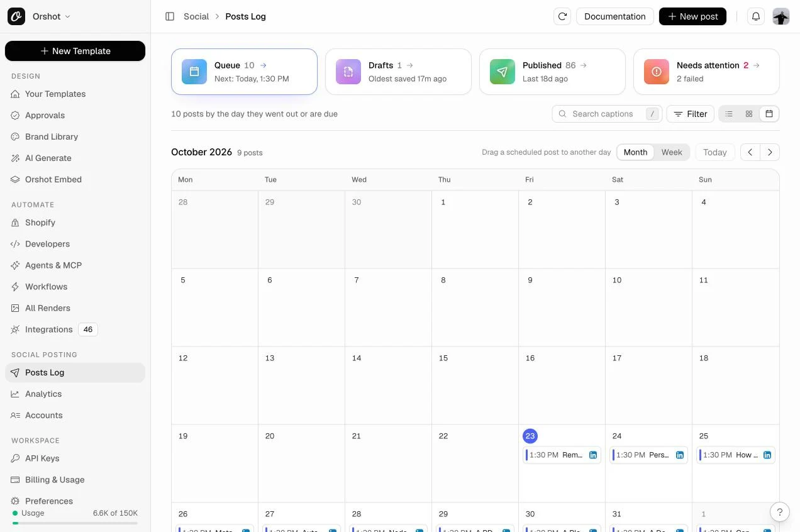This screenshot has width=800, height=532.
Task: Click the Developers code icon
Action: pyautogui.click(x=15, y=244)
